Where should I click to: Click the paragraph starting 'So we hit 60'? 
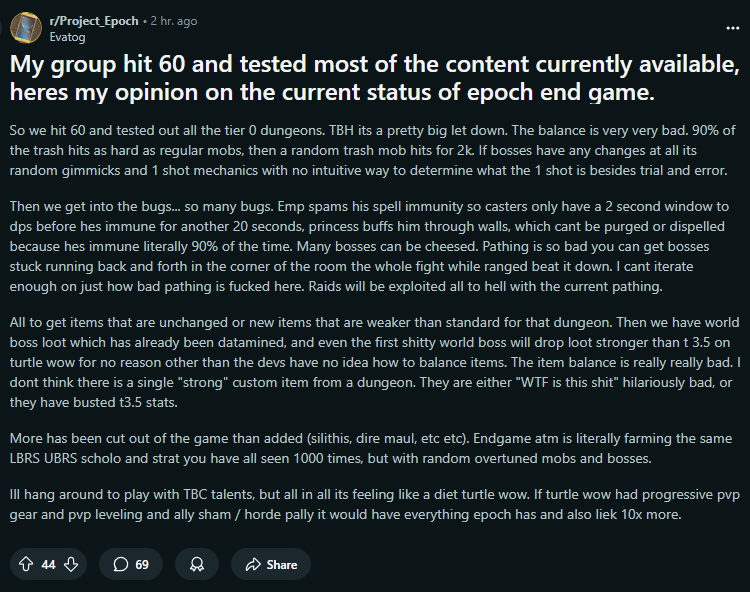(370, 150)
